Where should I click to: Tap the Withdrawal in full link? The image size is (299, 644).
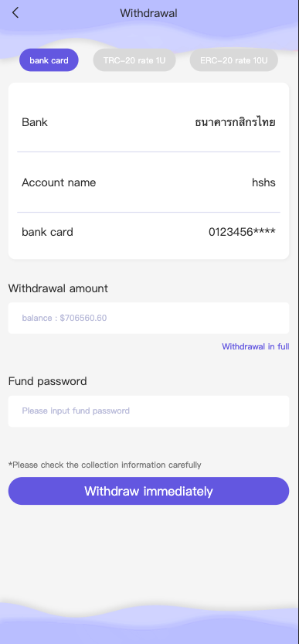coord(256,346)
